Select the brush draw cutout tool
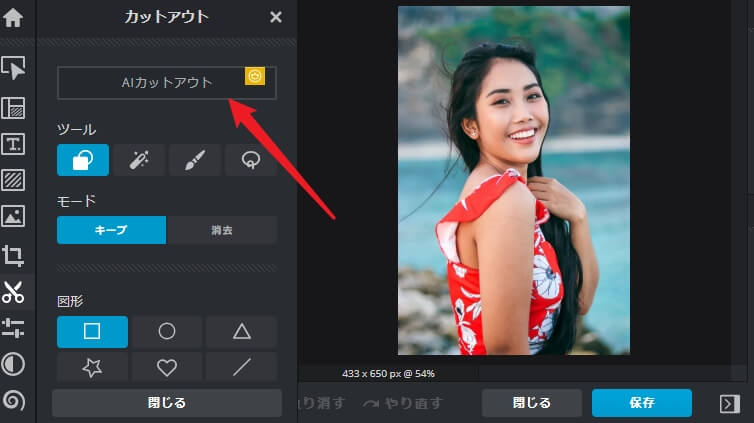Viewport: 754px width, 423px height. pos(195,160)
